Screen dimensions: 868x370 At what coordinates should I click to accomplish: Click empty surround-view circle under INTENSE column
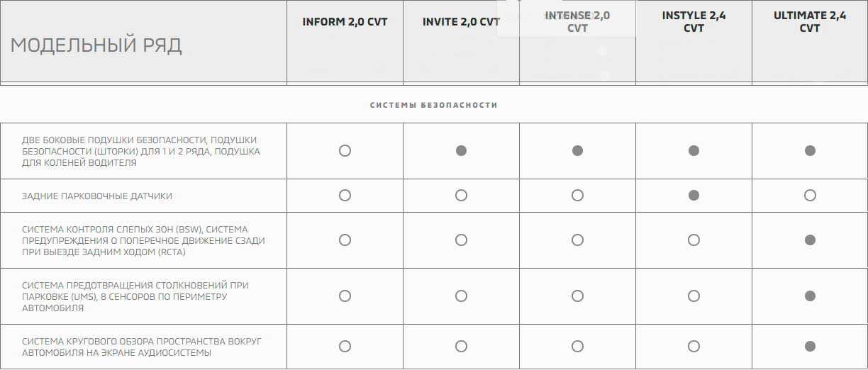(577, 347)
